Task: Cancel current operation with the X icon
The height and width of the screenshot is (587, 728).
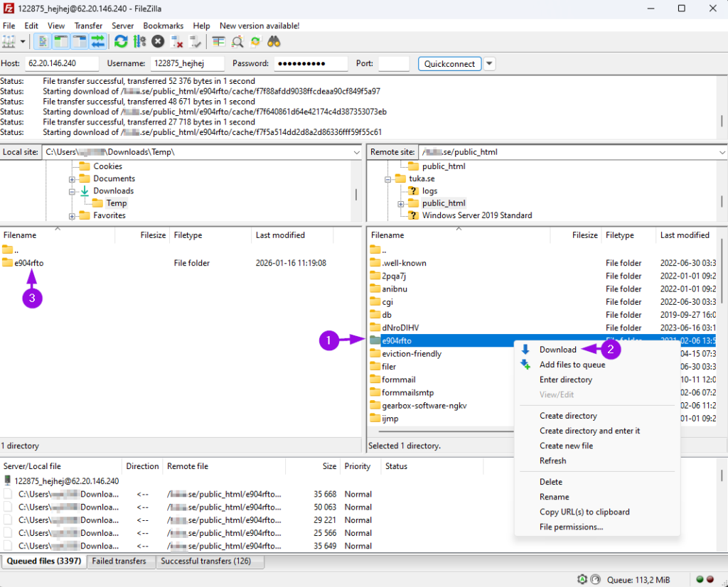Action: click(158, 41)
